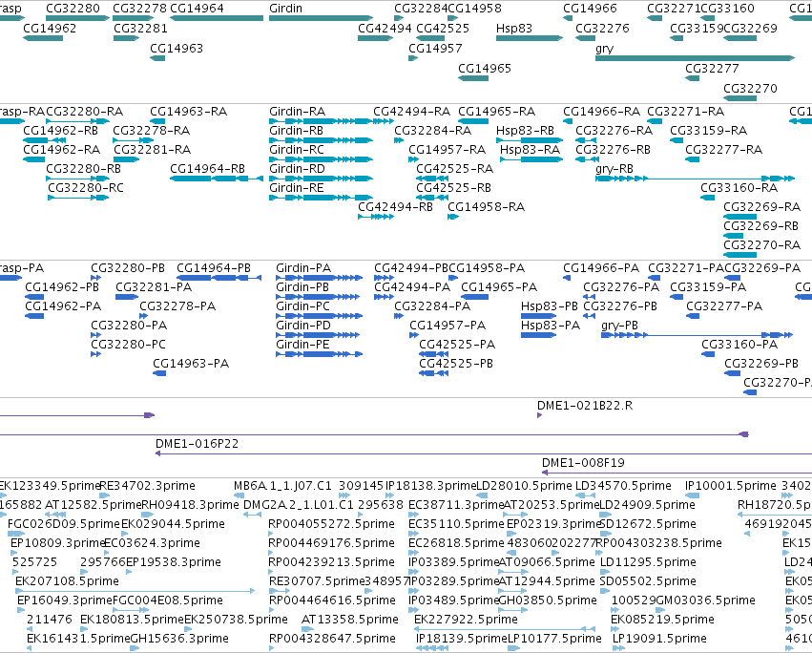
Task: Click transcript label Girdin-RE
Action: pos(297,188)
